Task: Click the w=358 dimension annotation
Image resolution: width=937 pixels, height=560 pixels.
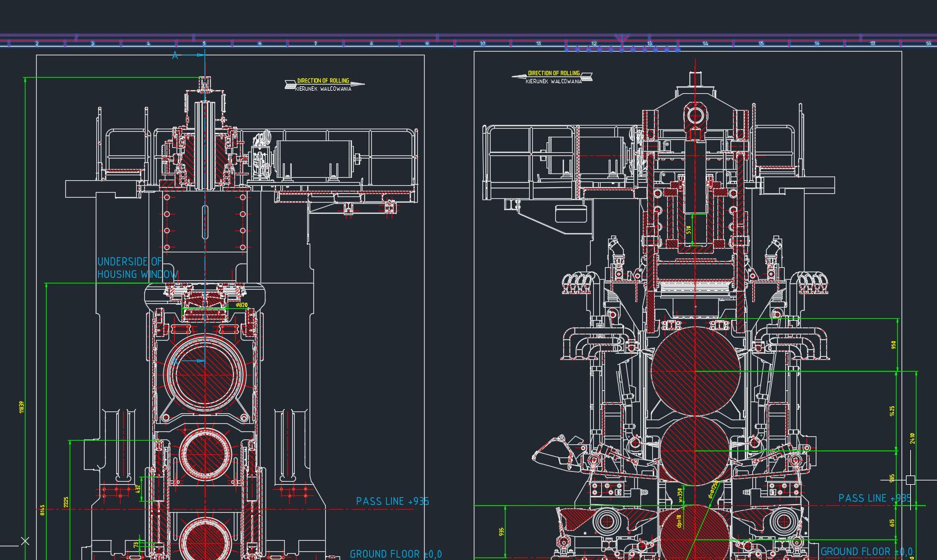Action: click(x=680, y=494)
